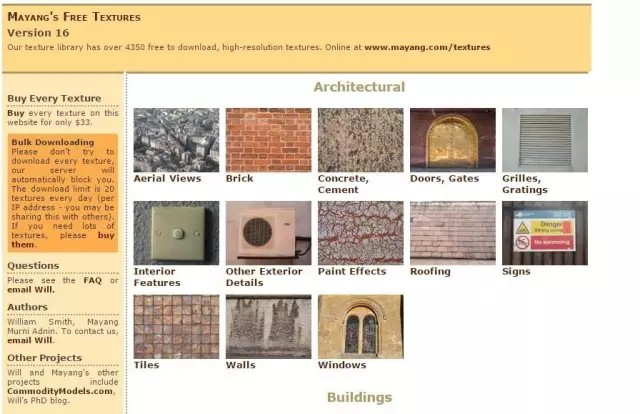Click the Version 16 heading
Screen dimensions: 640x414
38,33
